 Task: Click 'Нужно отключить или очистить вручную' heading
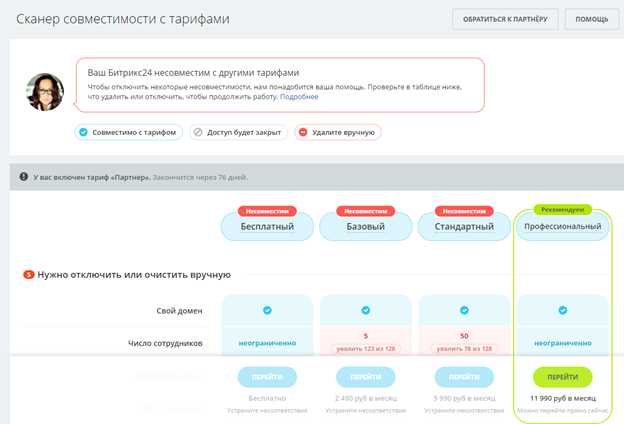point(134,275)
